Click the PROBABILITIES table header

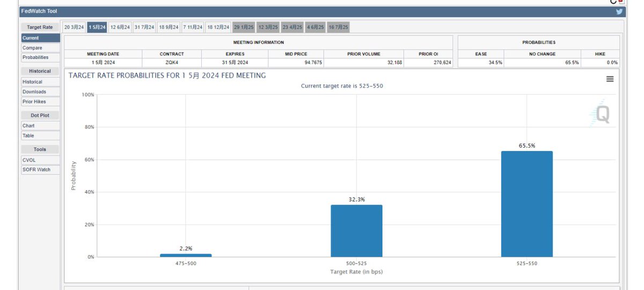[x=539, y=42]
